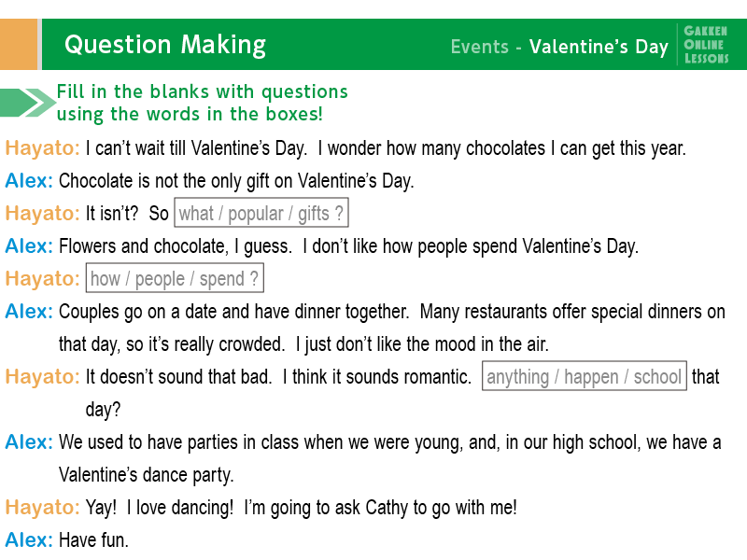Click the Gakken Online Lessons logo

[706, 45]
